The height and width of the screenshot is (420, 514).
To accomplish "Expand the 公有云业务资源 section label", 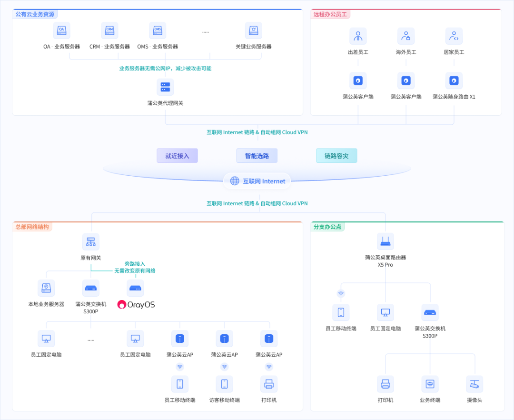I will [34, 14].
